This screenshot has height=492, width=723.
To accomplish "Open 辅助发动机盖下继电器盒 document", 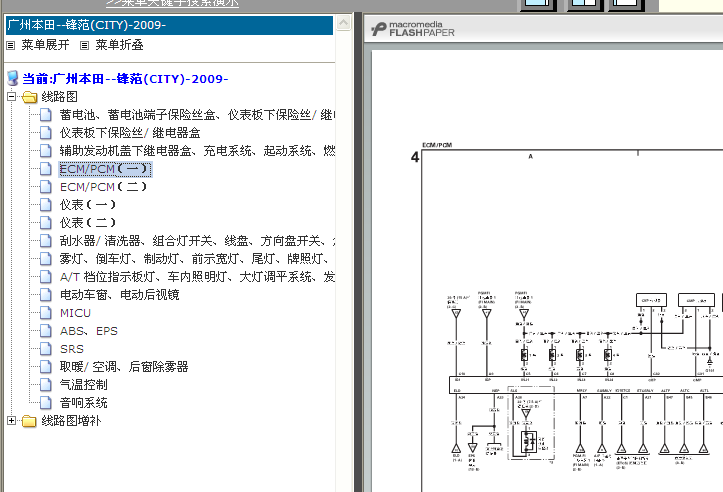I will coord(197,151).
